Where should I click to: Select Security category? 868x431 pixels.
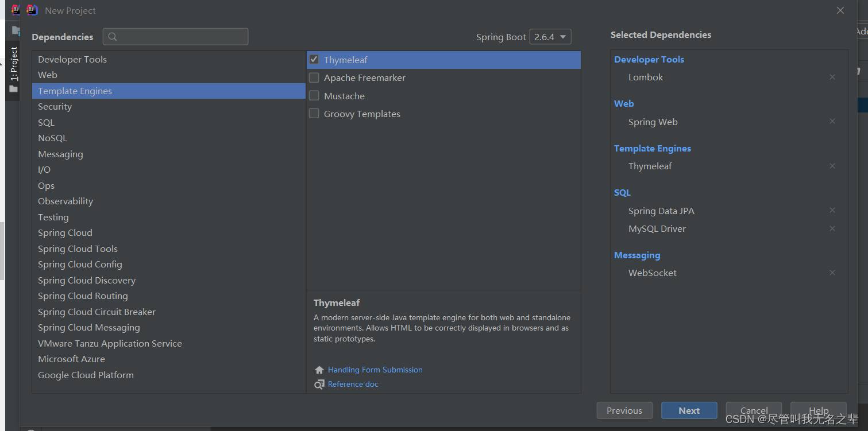click(169, 106)
